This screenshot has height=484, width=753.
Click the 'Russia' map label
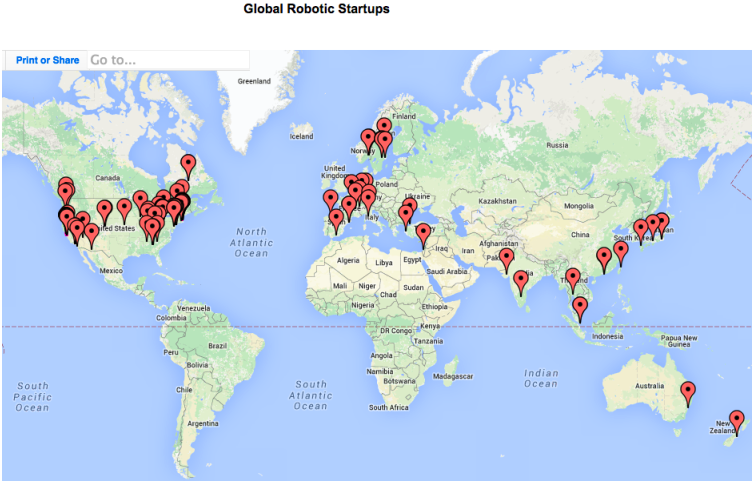click(557, 145)
